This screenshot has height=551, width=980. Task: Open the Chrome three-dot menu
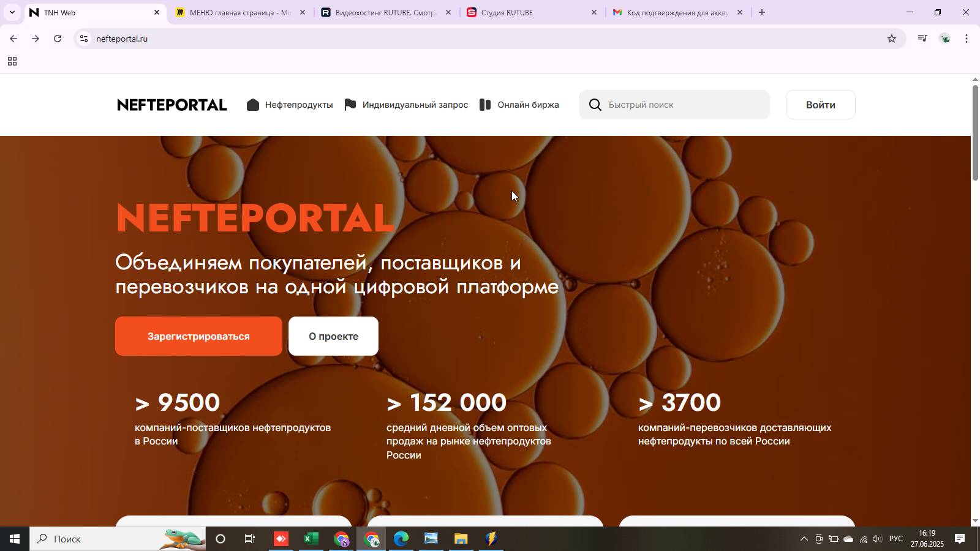pyautogui.click(x=967, y=39)
